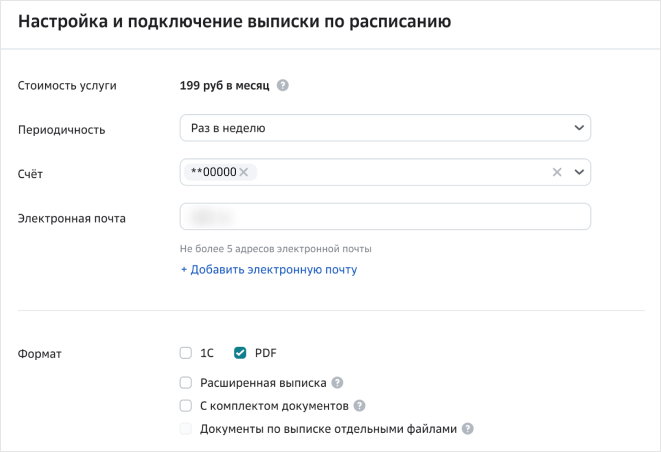Click the chevron arrow in the Раз в неделю field
This screenshot has height=452, width=661.
(x=579, y=128)
